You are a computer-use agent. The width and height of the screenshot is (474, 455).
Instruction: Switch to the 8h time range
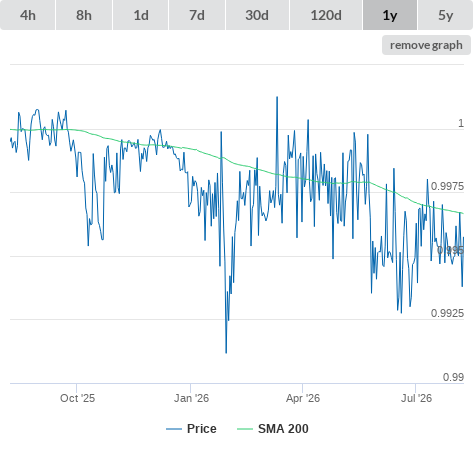coord(84,15)
